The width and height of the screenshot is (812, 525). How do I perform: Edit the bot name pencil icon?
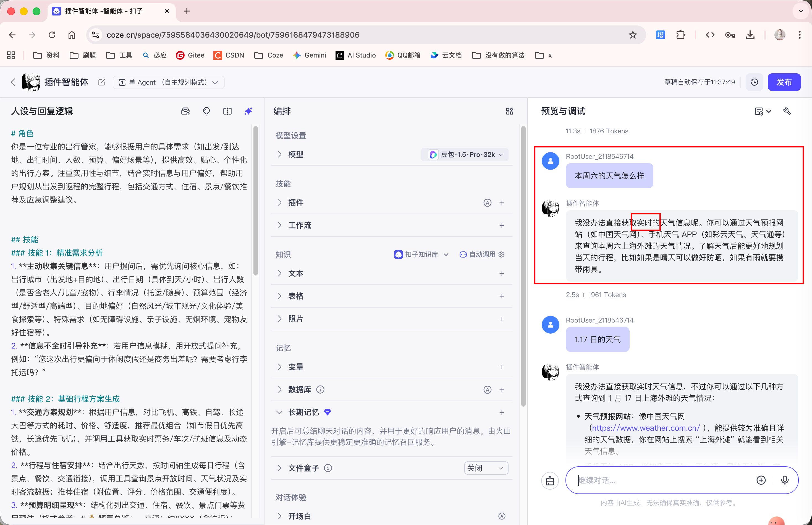pyautogui.click(x=101, y=82)
